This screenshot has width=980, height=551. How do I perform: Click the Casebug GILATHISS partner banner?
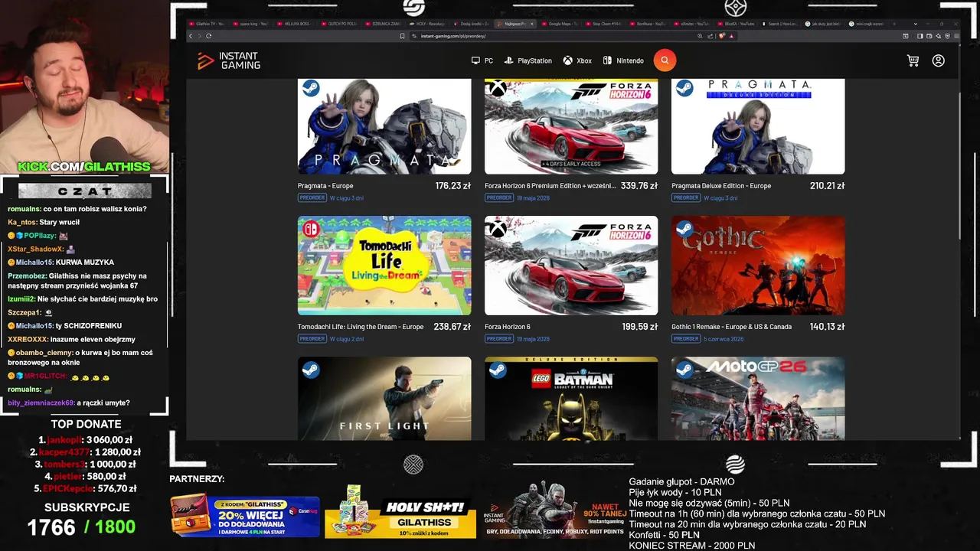[x=245, y=515]
